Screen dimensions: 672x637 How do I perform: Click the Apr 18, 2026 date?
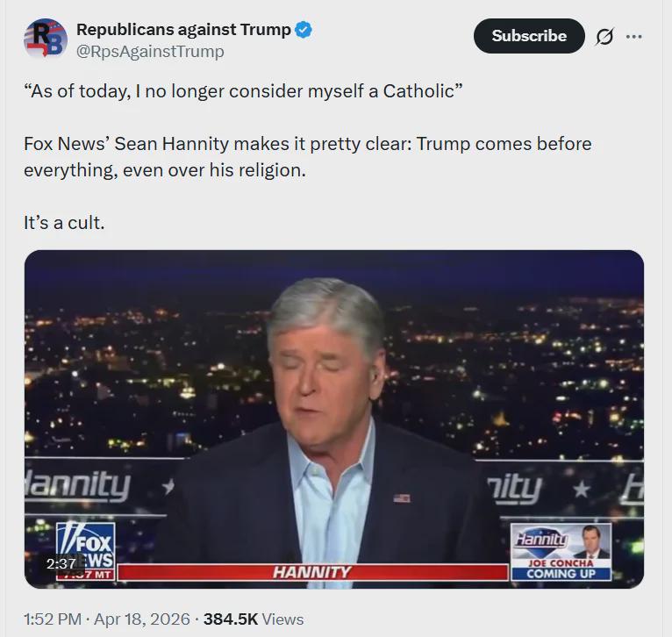(142, 619)
